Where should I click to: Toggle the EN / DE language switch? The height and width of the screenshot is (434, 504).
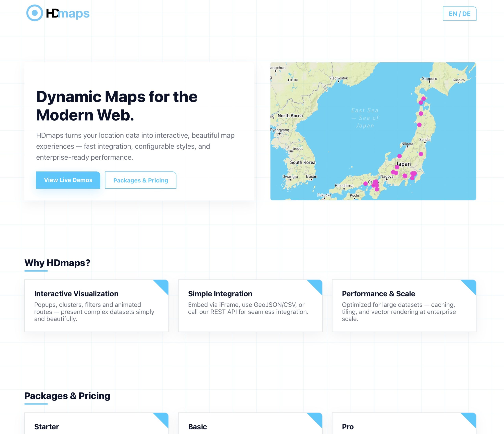coord(459,14)
